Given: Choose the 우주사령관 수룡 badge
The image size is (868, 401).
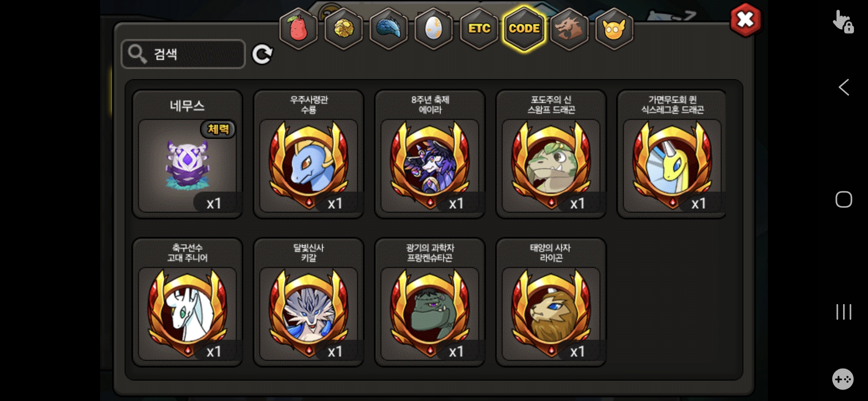Looking at the screenshot, I should point(309,154).
